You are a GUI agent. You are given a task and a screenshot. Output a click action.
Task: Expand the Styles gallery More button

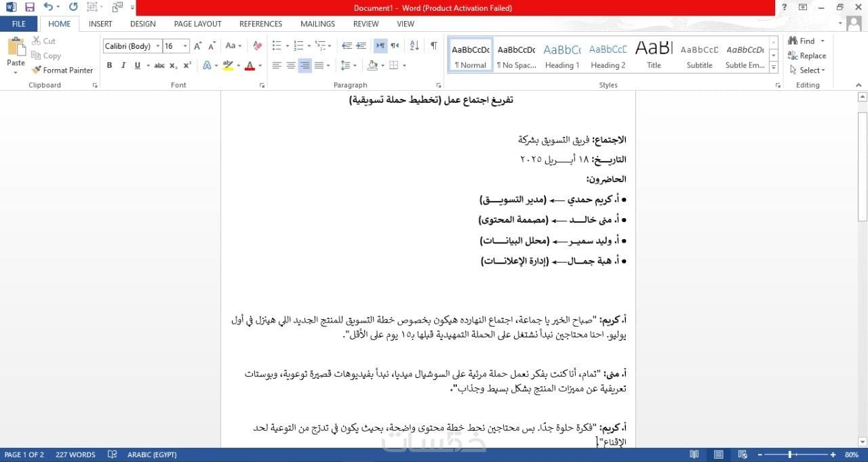coord(774,67)
